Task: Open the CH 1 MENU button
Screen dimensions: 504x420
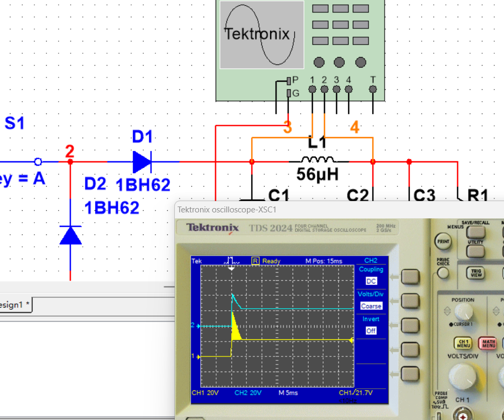Action: [463, 344]
